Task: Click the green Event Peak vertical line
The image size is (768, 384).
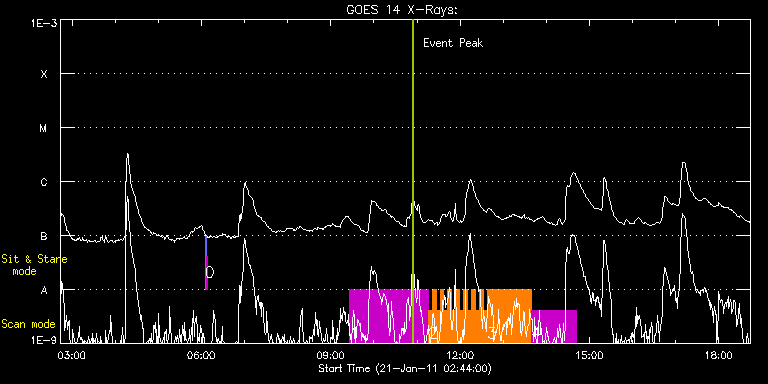Action: [x=413, y=181]
